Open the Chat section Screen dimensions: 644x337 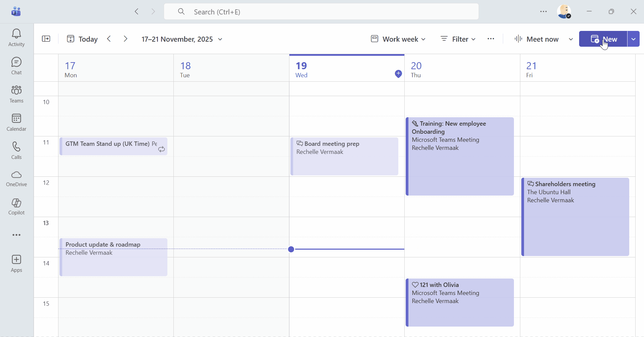[16, 65]
